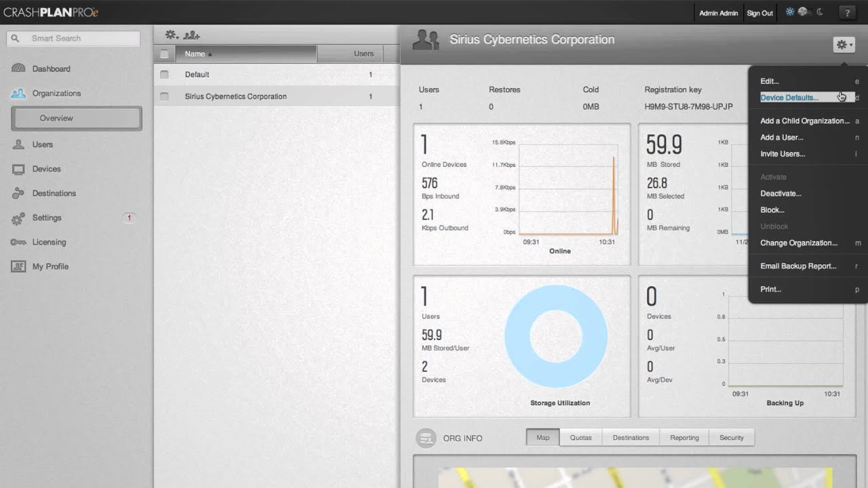Click the Admin Admin account link

(718, 13)
